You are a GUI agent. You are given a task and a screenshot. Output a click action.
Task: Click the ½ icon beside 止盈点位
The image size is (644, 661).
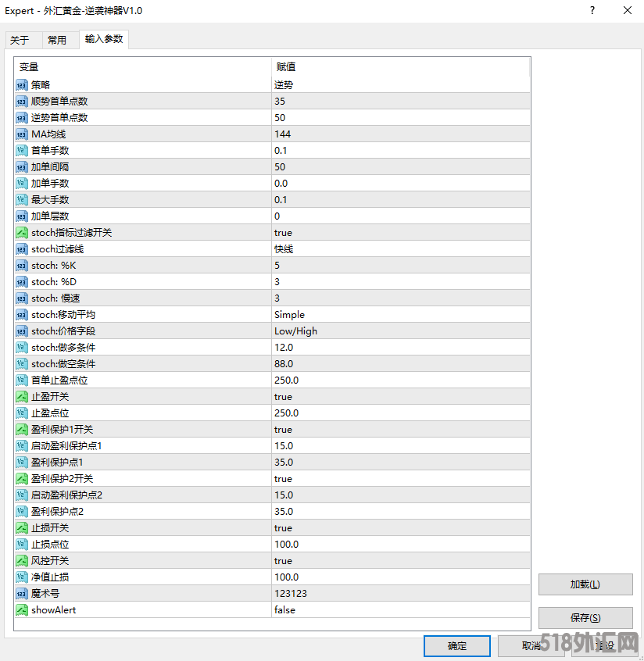point(21,413)
